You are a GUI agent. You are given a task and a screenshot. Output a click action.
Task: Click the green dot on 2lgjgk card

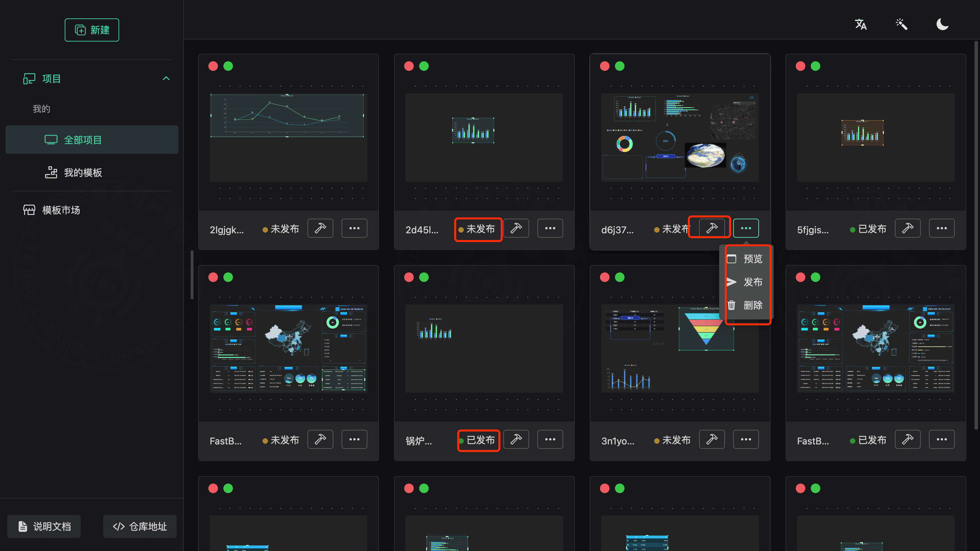click(228, 66)
